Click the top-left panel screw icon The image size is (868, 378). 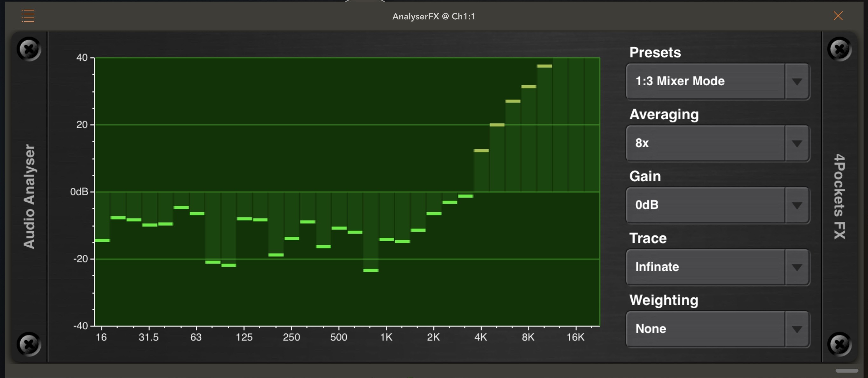[29, 49]
